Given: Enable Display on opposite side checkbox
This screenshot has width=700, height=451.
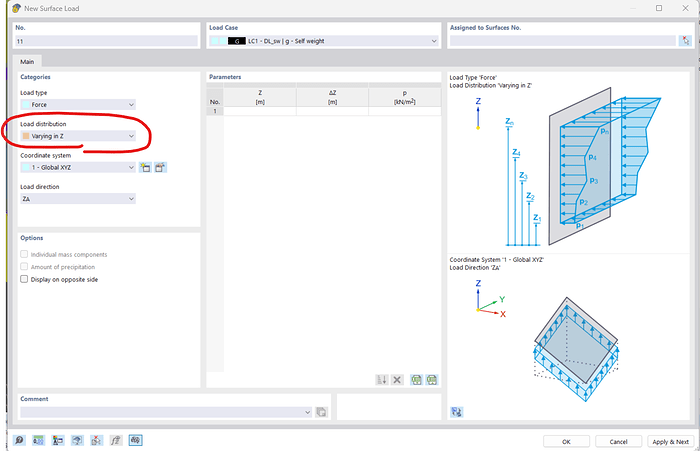Looking at the screenshot, I should (25, 280).
